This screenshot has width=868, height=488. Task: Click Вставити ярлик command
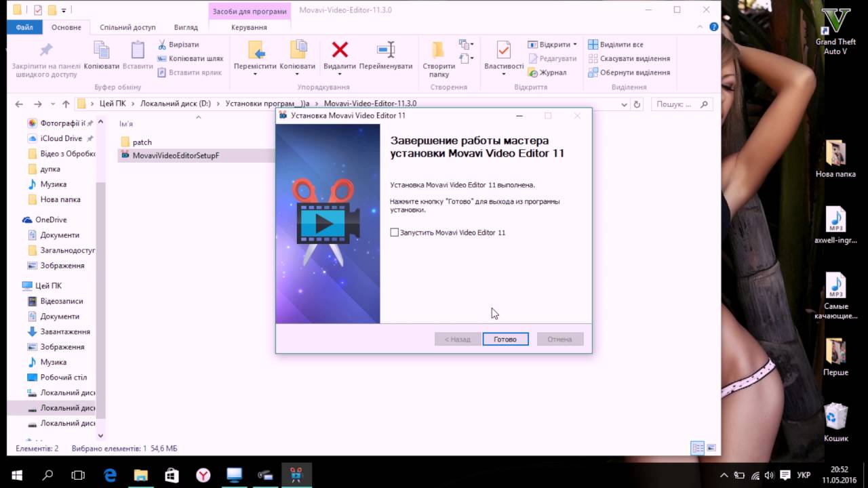[x=190, y=73]
